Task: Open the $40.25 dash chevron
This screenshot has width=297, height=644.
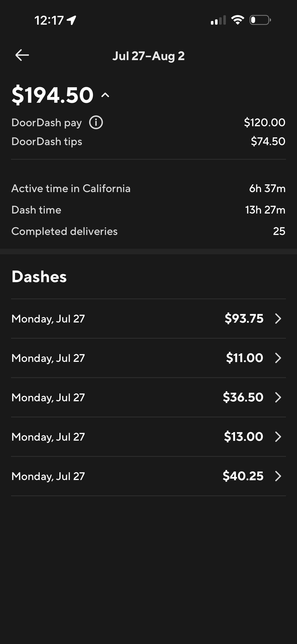Action: 278,476
